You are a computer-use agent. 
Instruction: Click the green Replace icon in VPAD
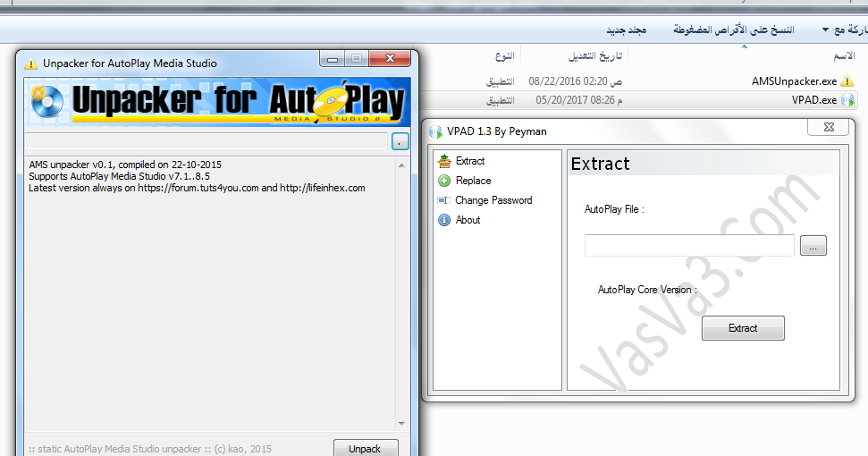(x=444, y=181)
